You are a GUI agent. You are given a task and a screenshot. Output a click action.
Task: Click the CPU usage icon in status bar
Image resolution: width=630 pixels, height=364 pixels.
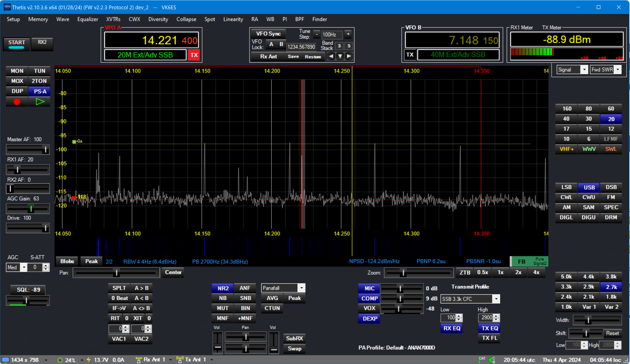60,360
